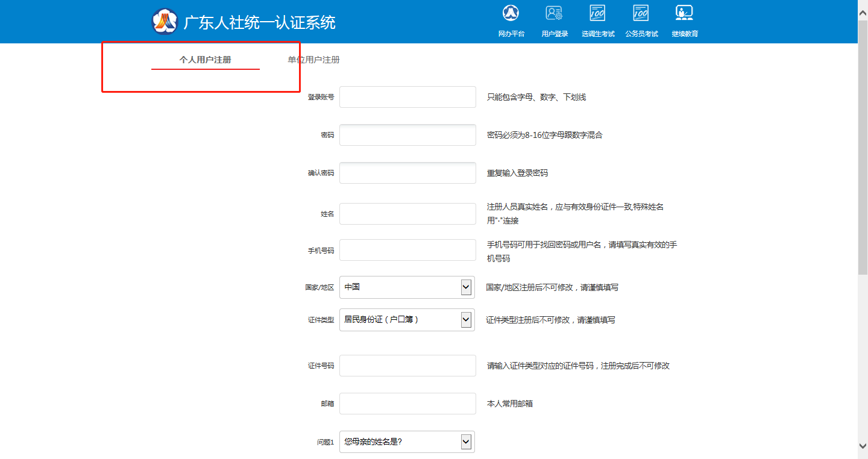Image resolution: width=868 pixels, height=459 pixels.
Task: Open the 公务员考试 icon
Action: click(641, 13)
